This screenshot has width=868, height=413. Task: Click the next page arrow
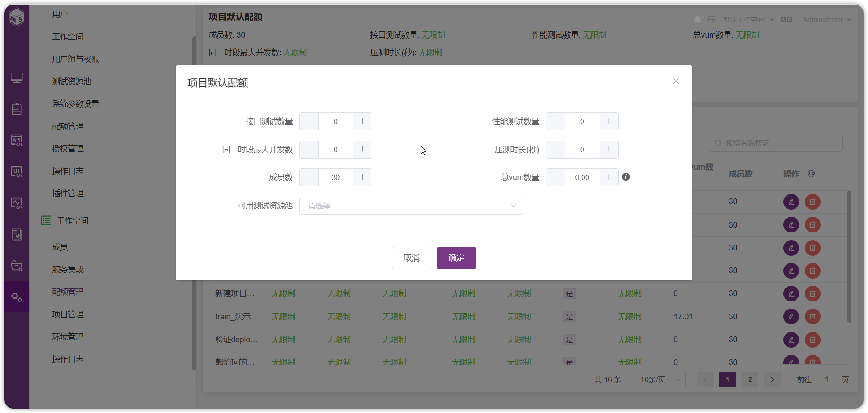(x=772, y=379)
